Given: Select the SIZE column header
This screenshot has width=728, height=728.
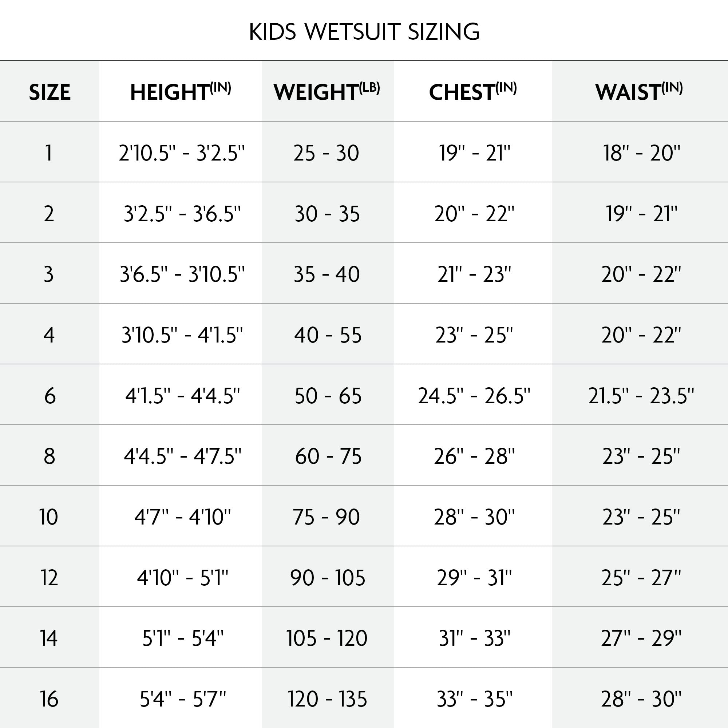Looking at the screenshot, I should (x=50, y=92).
